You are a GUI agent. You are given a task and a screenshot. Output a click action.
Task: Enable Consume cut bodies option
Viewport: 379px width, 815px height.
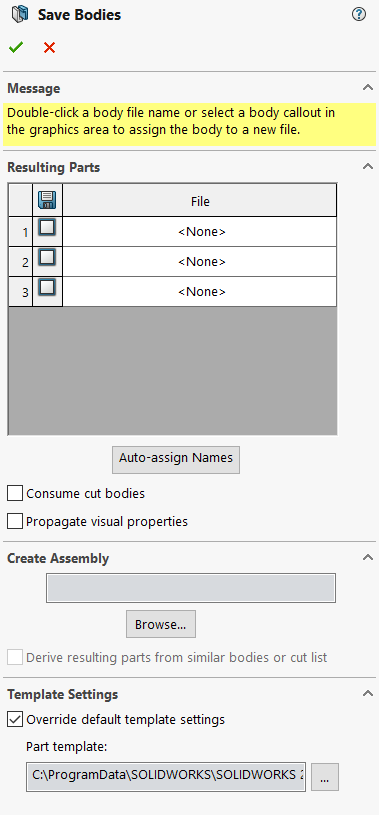[15, 493]
